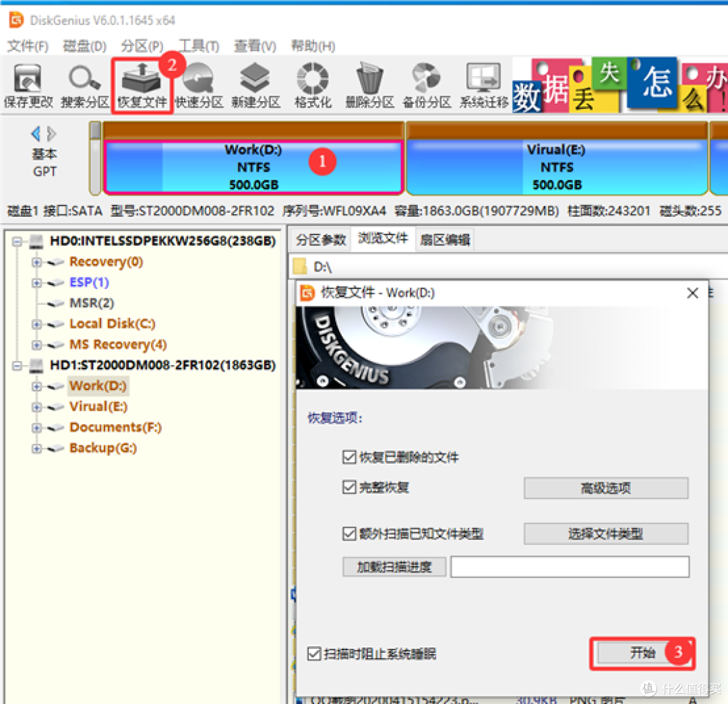Toggle the 'Complete recovery' (完整恢复) checkbox
728x704 pixels.
click(x=349, y=487)
